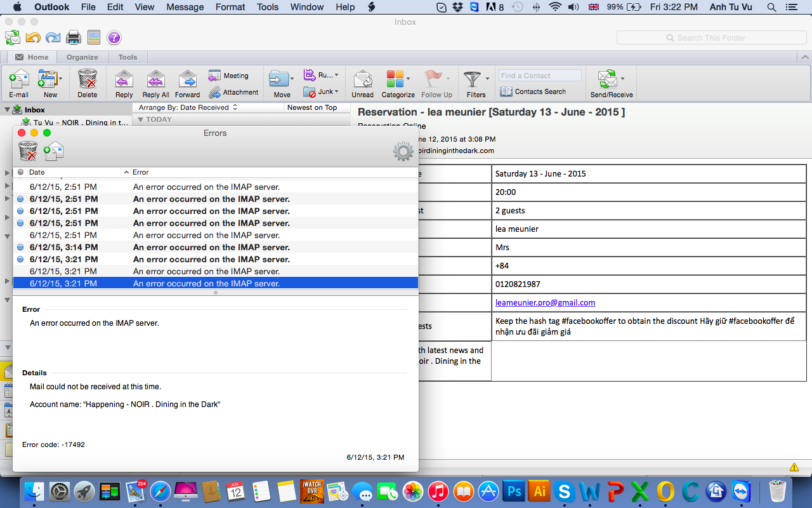Open the Rules dropdown
The width and height of the screenshot is (812, 508).
coord(320,75)
